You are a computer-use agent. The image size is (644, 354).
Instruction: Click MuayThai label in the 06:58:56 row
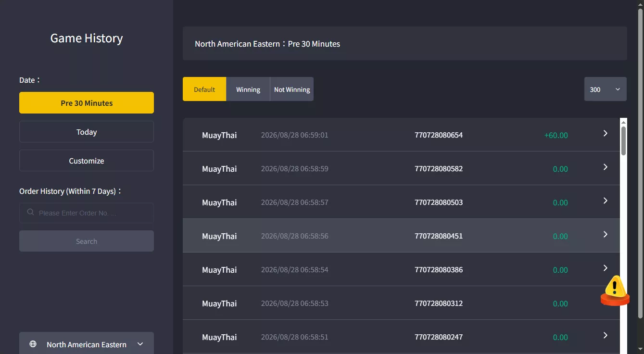pos(219,236)
